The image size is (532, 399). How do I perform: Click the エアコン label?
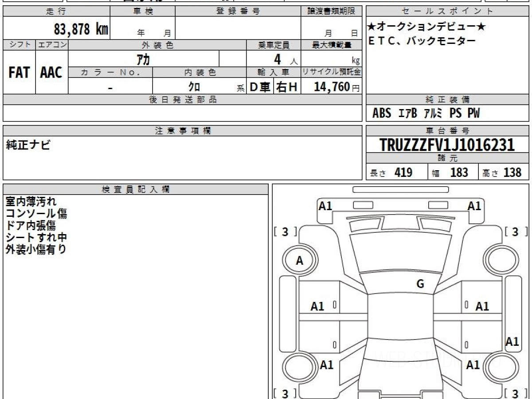pos(52,45)
